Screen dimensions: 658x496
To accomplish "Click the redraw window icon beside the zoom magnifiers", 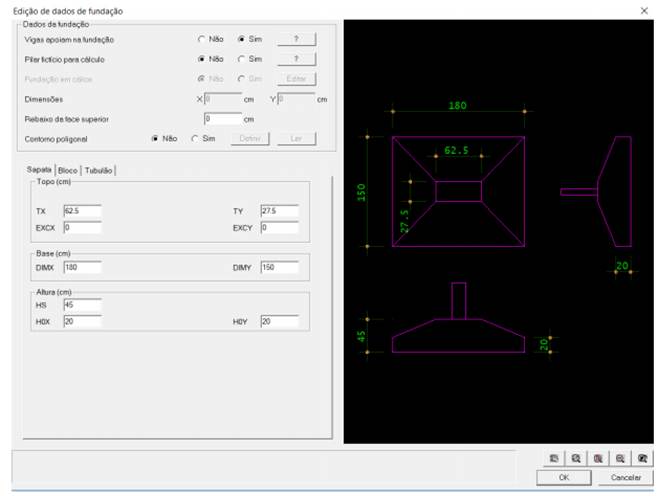I will click(x=554, y=458).
